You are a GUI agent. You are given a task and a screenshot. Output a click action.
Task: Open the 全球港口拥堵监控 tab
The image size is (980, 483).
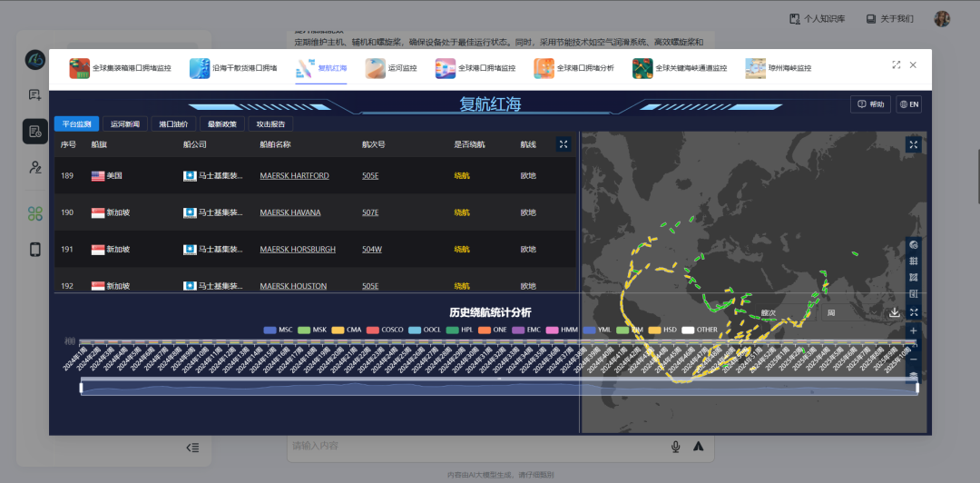click(x=475, y=68)
